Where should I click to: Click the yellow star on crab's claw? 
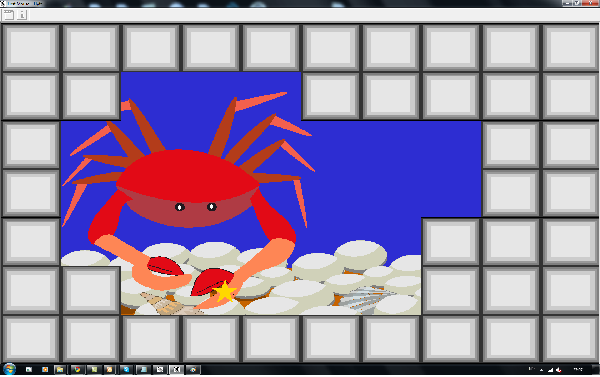point(225,292)
